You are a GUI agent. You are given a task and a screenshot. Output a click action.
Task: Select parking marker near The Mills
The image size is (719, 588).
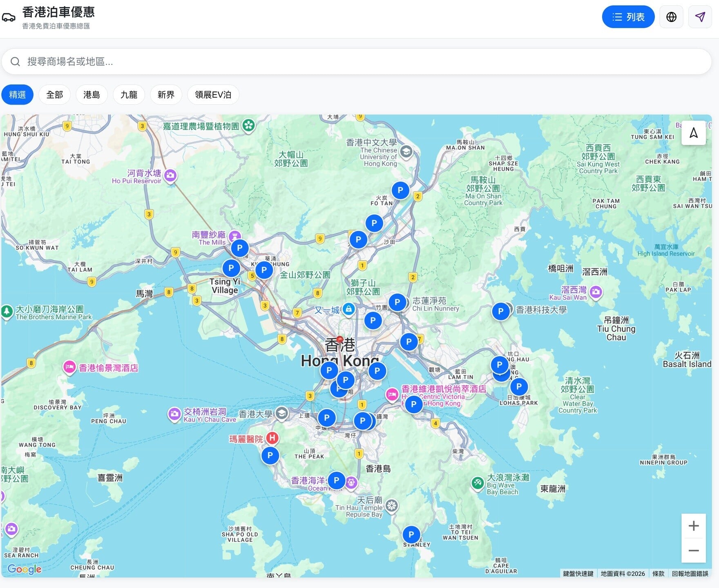240,248
